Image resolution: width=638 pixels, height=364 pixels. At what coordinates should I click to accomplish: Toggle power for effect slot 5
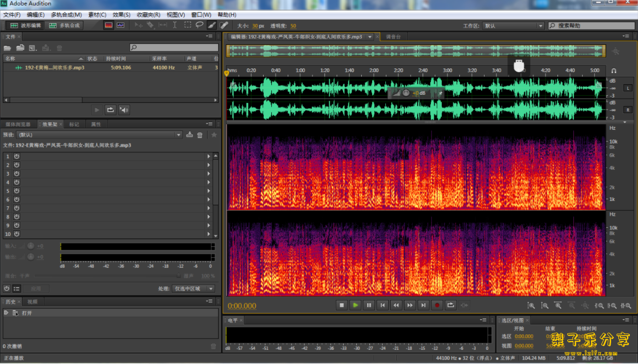(x=16, y=191)
